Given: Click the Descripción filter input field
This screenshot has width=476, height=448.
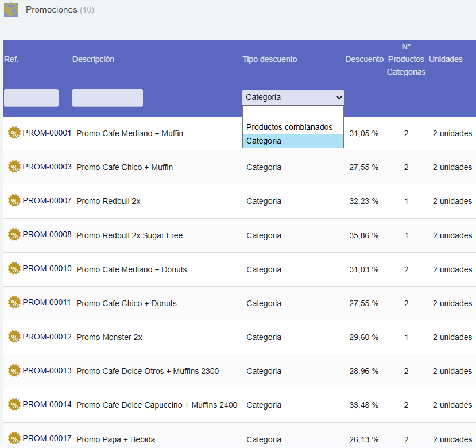Looking at the screenshot, I should (x=107, y=98).
